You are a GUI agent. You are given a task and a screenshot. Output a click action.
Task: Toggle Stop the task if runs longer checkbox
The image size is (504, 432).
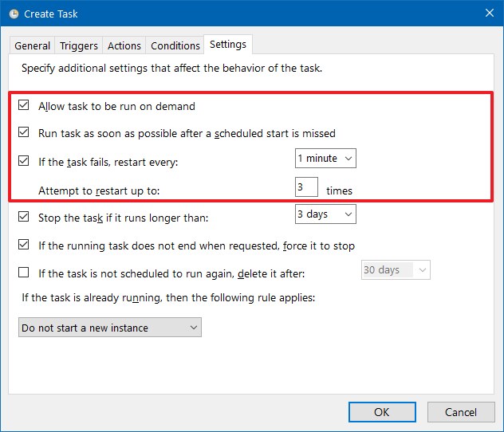point(23,217)
